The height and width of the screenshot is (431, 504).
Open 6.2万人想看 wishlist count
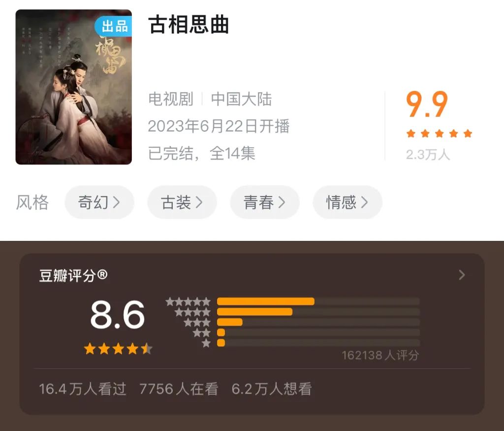pos(272,389)
